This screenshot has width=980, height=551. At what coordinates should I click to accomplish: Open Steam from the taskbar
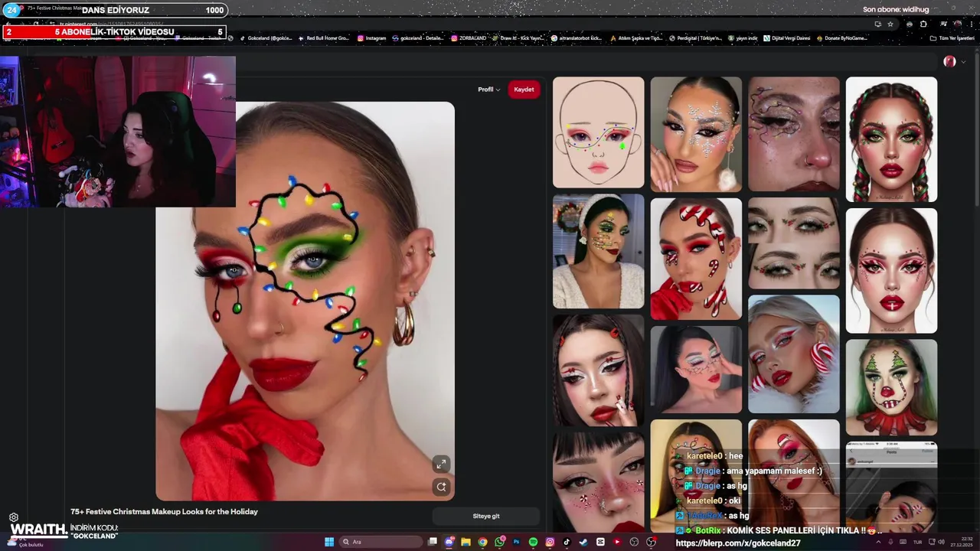click(x=583, y=542)
